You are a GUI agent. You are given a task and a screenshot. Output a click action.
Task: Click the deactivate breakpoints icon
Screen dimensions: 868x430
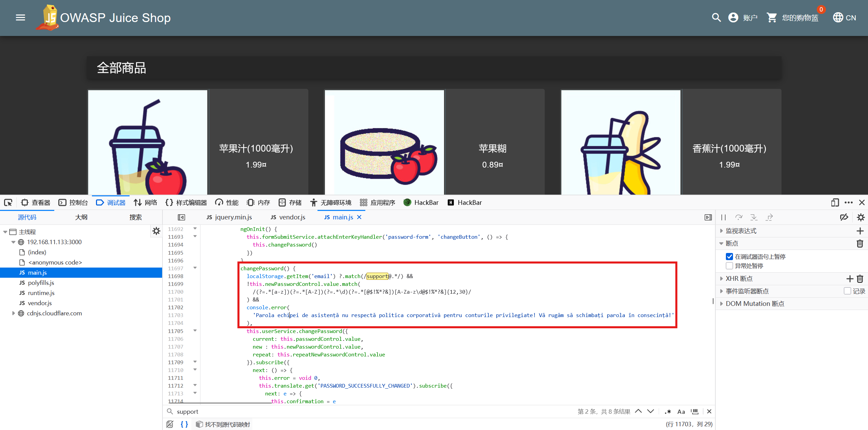click(x=844, y=217)
